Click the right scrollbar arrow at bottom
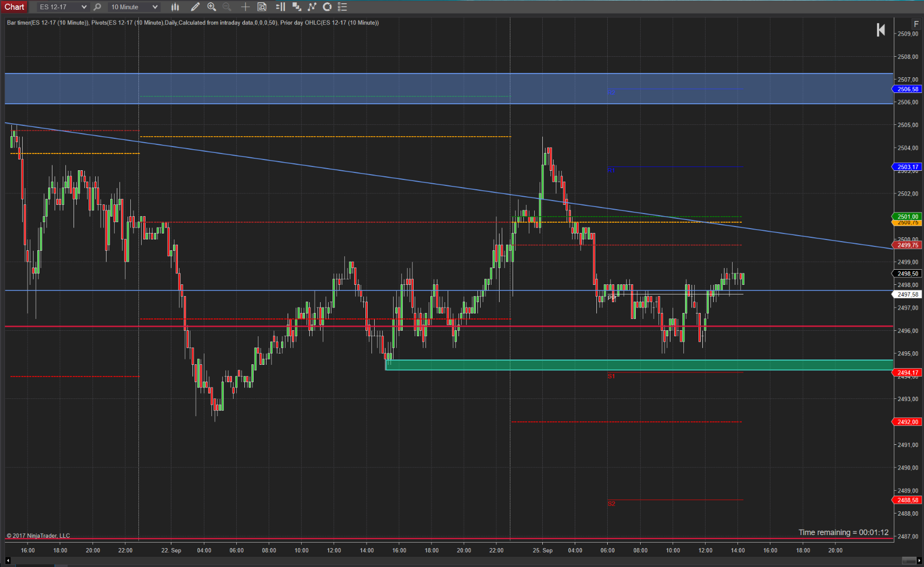Viewport: 924px width, 567px height. [x=919, y=561]
